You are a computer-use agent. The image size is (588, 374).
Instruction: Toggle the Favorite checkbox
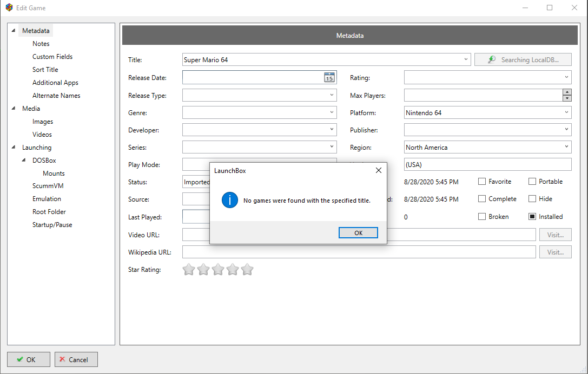click(482, 182)
